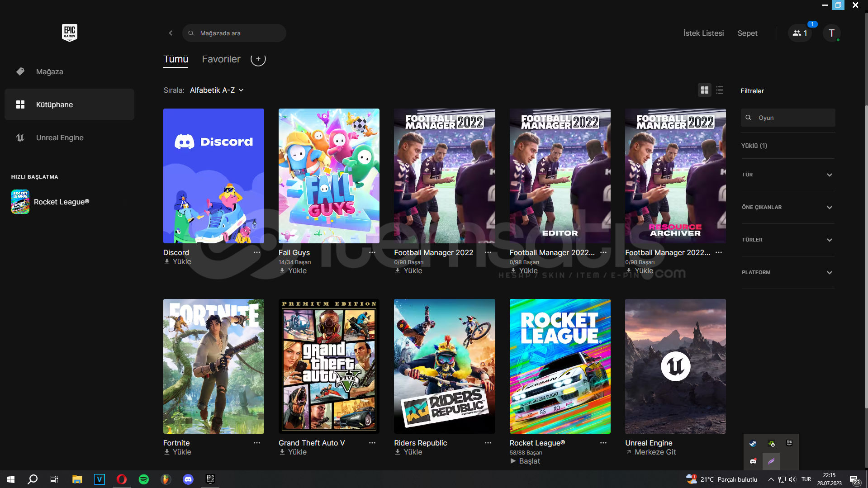Go back with the back arrow
The width and height of the screenshot is (868, 488).
(x=171, y=33)
